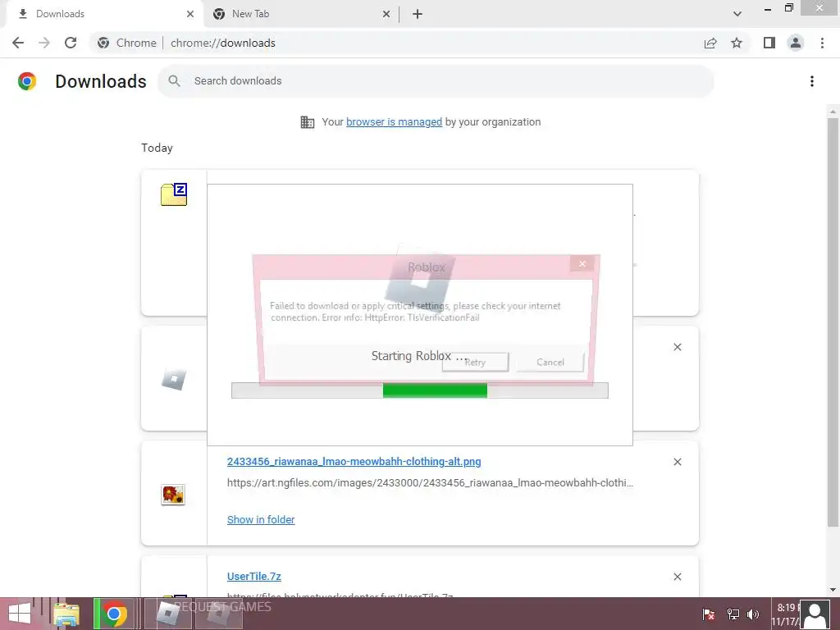Viewport: 840px width, 630px height.
Task: Close the Roblox error dialog
Action: click(582, 263)
